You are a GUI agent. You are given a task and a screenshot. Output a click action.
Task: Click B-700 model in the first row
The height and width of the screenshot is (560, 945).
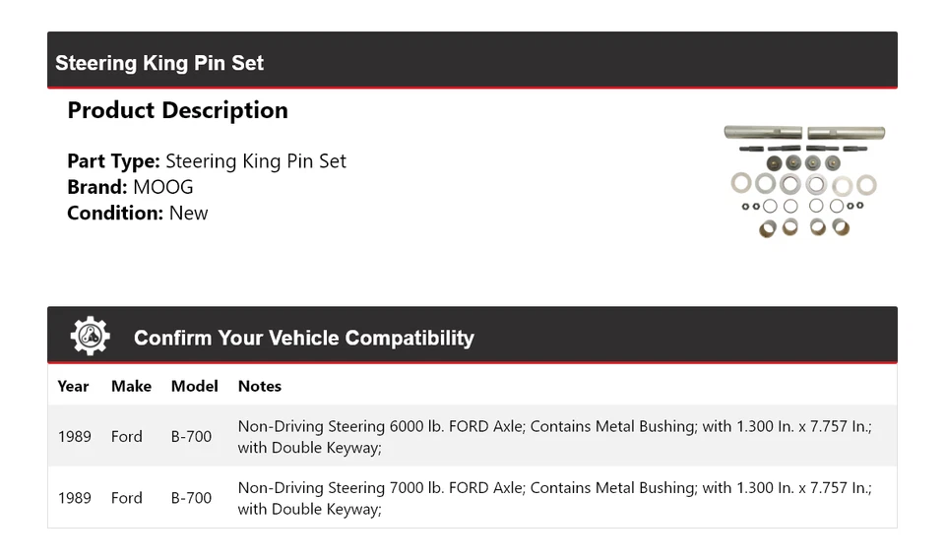pos(191,436)
